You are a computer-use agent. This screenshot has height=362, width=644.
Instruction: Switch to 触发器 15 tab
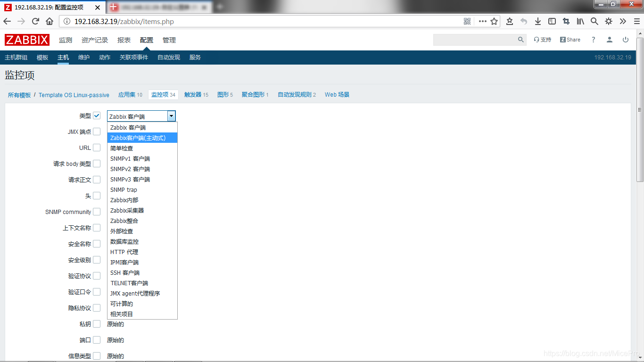point(196,95)
